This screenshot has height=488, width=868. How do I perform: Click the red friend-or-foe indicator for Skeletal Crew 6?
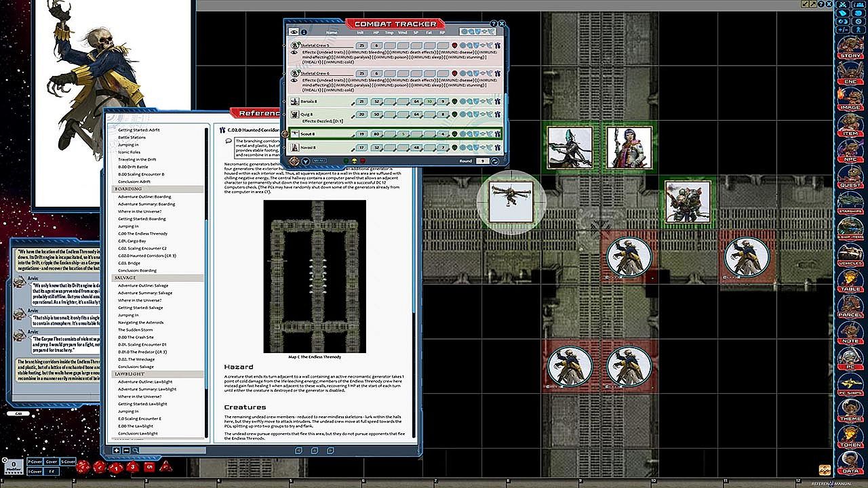tap(454, 73)
